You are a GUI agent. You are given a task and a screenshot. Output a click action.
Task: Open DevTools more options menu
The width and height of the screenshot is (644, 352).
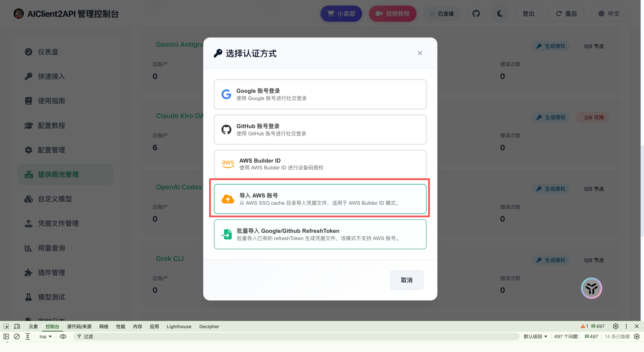tap(626, 326)
